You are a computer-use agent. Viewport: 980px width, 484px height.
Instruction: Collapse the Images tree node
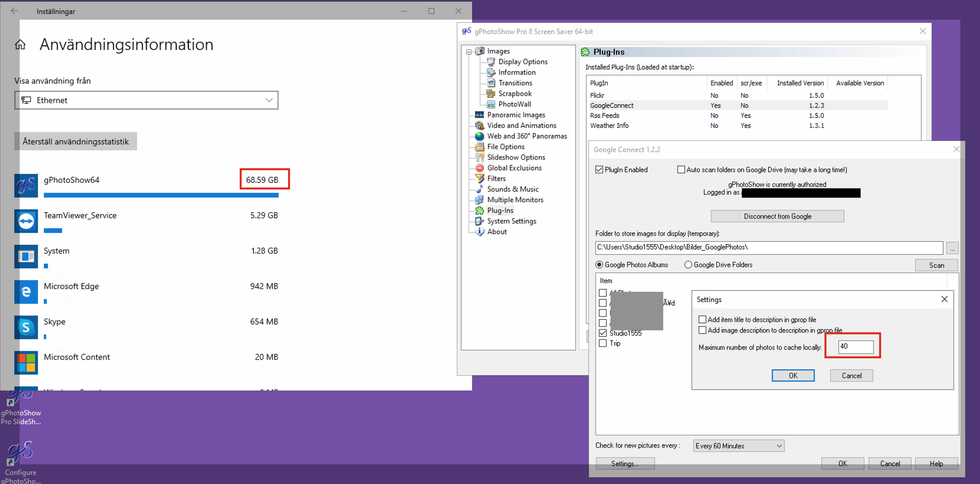click(468, 52)
